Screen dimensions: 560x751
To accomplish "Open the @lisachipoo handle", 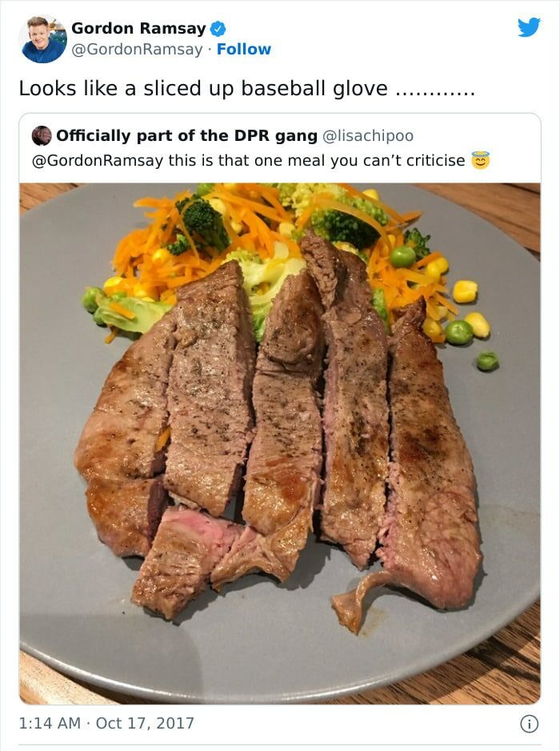I will [x=368, y=136].
